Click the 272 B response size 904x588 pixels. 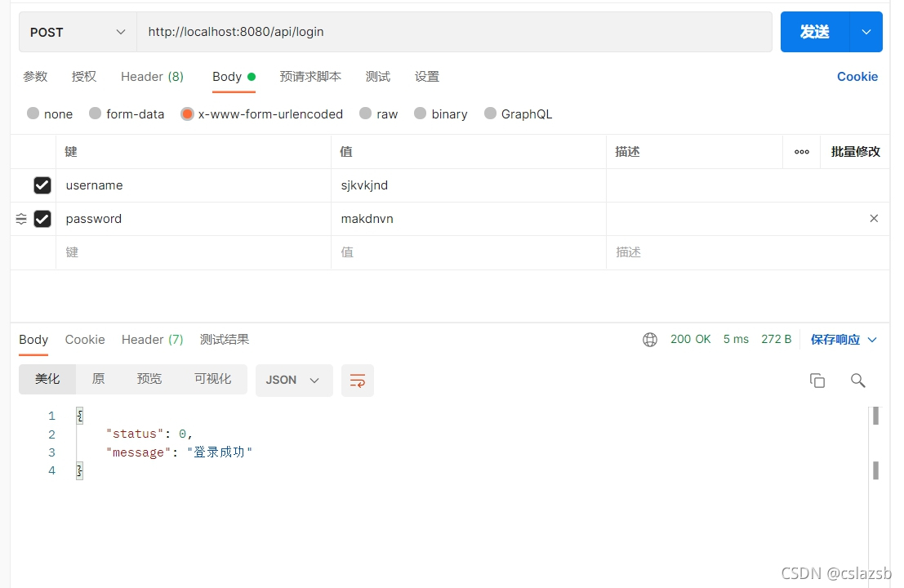coord(776,339)
